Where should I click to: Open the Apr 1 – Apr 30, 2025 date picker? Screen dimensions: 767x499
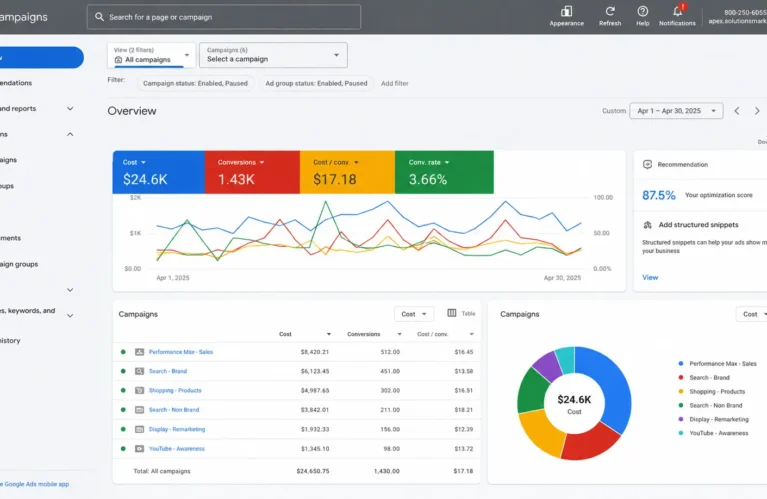click(677, 111)
